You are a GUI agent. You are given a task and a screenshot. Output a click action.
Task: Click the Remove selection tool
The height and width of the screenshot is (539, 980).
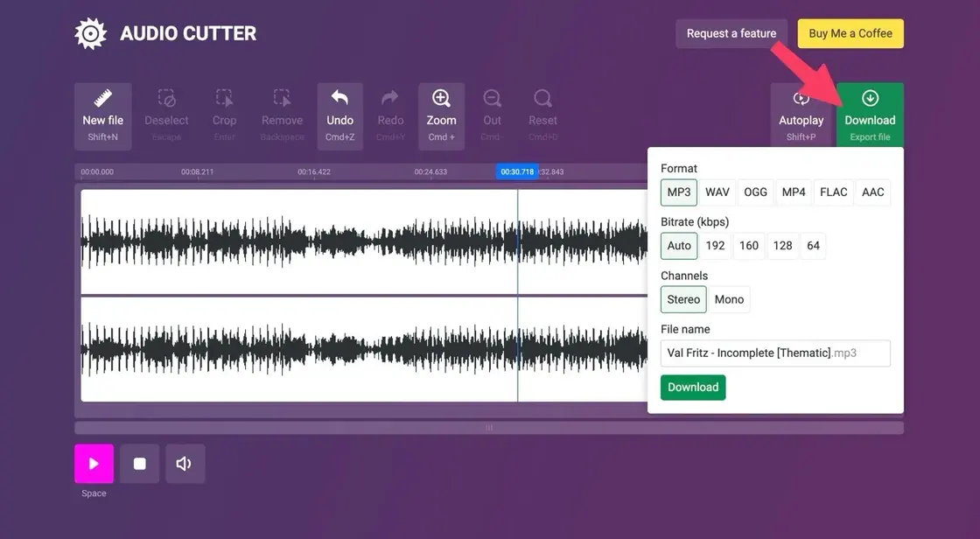coord(282,116)
